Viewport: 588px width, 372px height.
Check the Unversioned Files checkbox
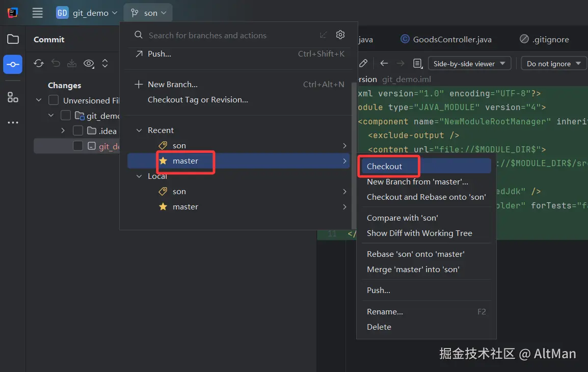click(x=54, y=100)
